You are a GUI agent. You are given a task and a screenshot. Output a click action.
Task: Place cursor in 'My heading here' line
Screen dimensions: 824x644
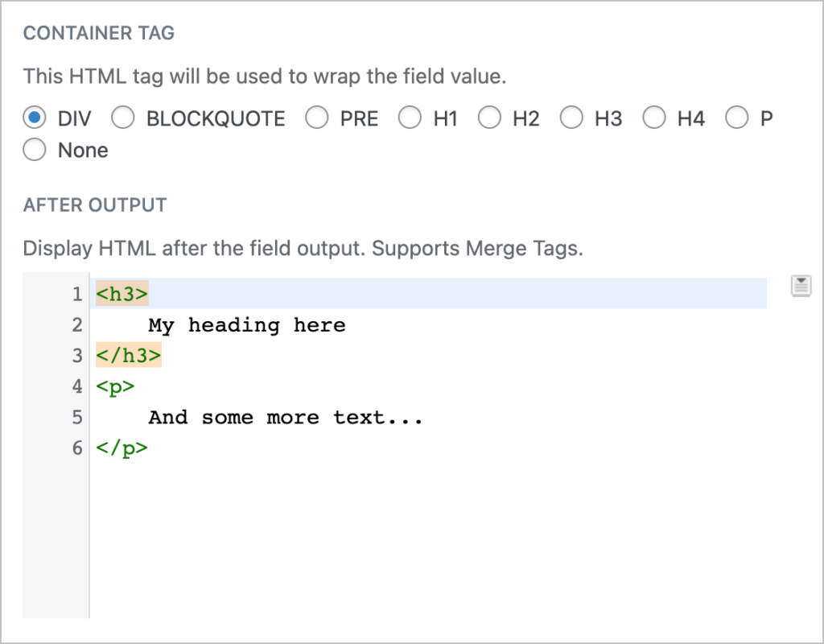coord(247,325)
